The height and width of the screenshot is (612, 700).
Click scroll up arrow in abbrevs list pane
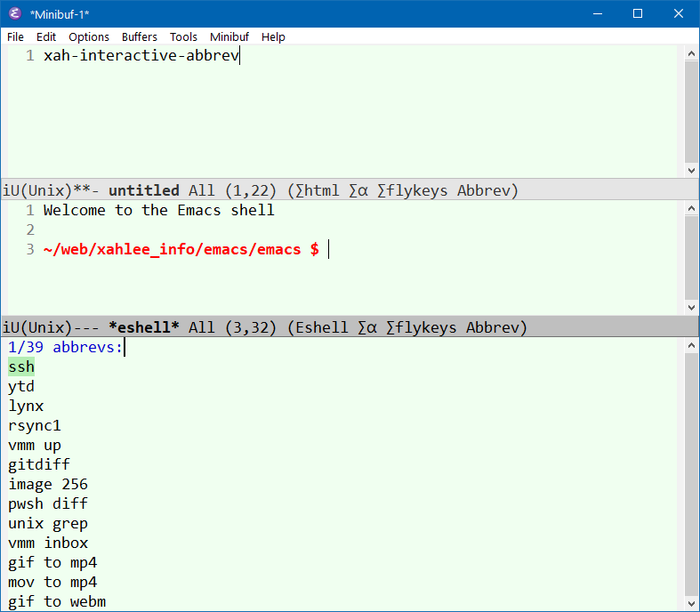[691, 345]
